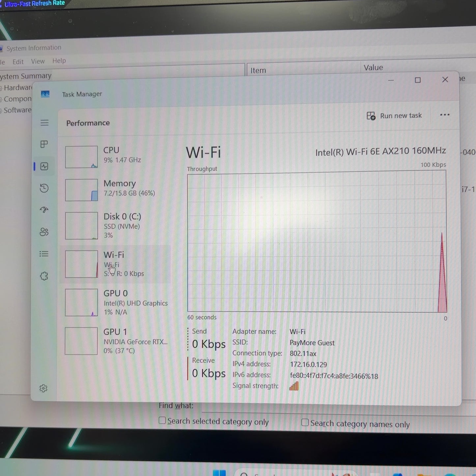Click the Throughput label above the graph

pos(202,169)
